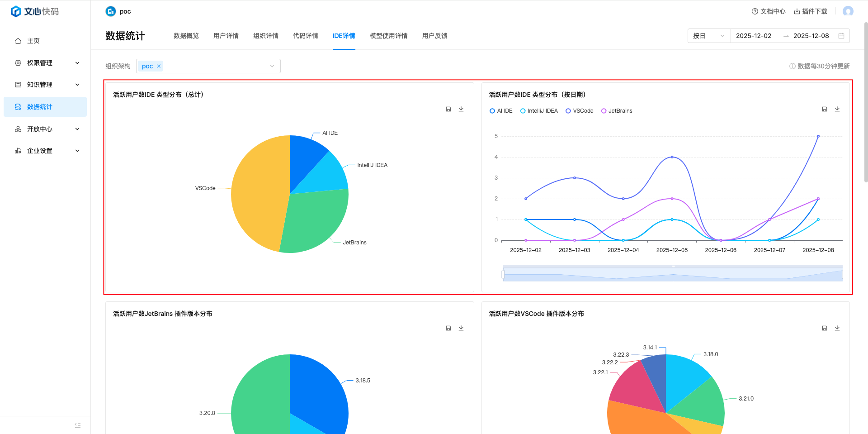Viewport: 868px width, 434px height.
Task: Collapse the sidebar with the bottom icon
Action: click(x=78, y=425)
